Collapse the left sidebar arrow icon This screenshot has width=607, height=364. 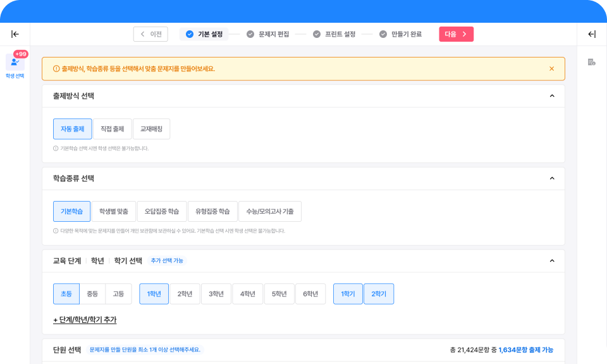(x=15, y=34)
